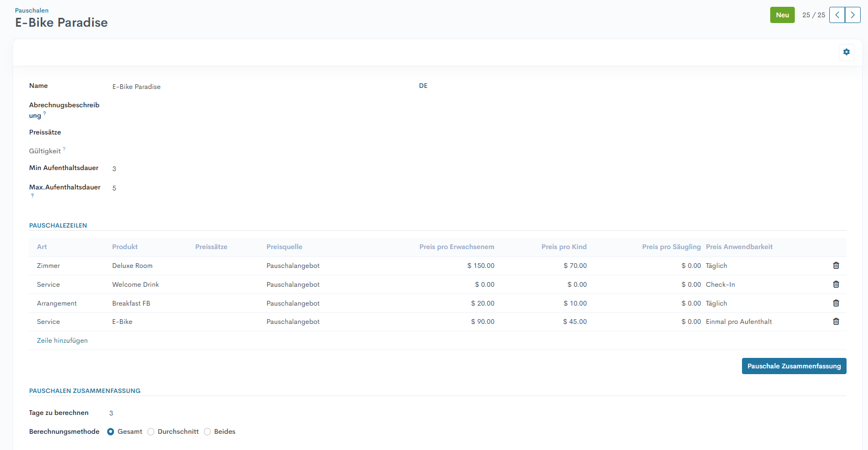This screenshot has width=868, height=450.
Task: Delete the Breakfast FB line
Action: 836,303
